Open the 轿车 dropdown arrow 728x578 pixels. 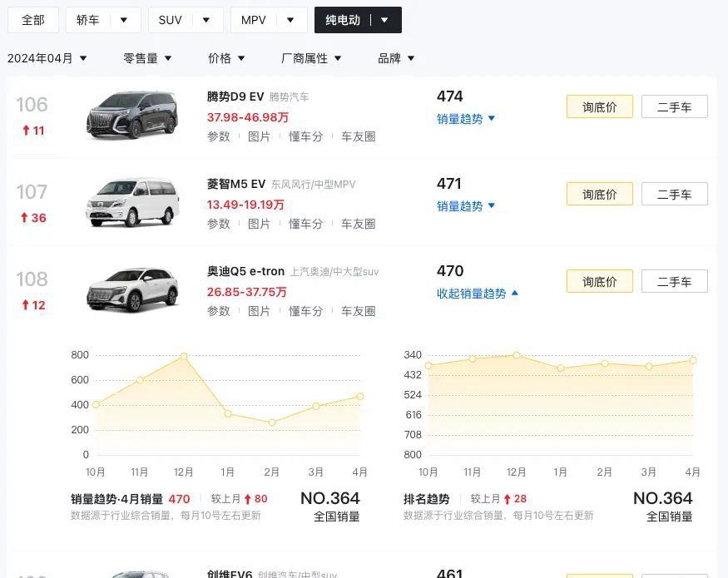[124, 20]
